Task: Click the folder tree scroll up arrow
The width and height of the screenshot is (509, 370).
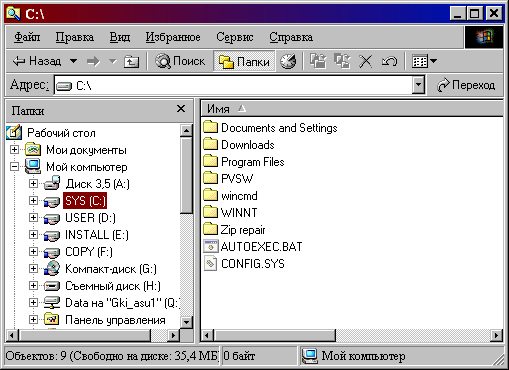Action: click(x=186, y=131)
